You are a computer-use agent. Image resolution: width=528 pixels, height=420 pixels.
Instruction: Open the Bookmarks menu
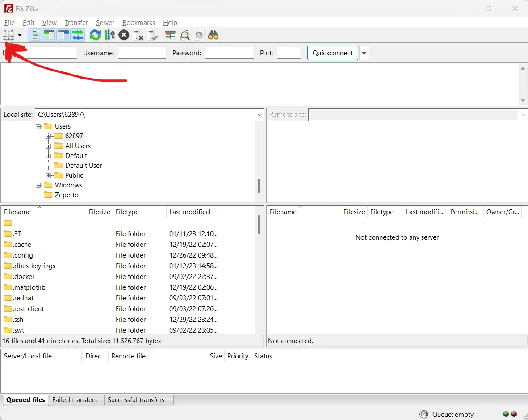click(x=139, y=23)
